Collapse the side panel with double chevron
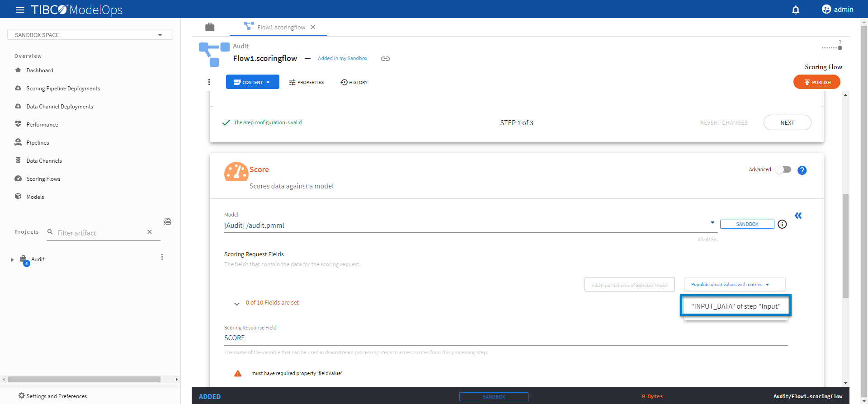This screenshot has height=404, width=868. tap(798, 216)
